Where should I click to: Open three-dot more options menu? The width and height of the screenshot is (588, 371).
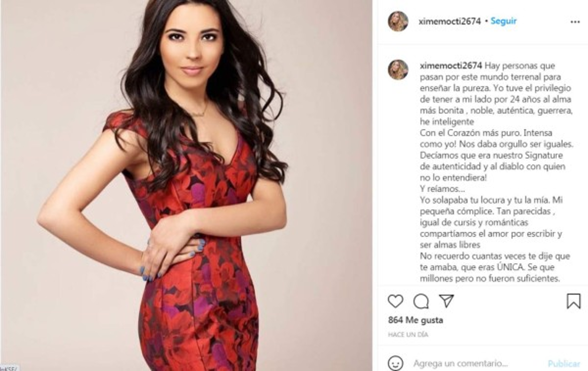(x=575, y=22)
